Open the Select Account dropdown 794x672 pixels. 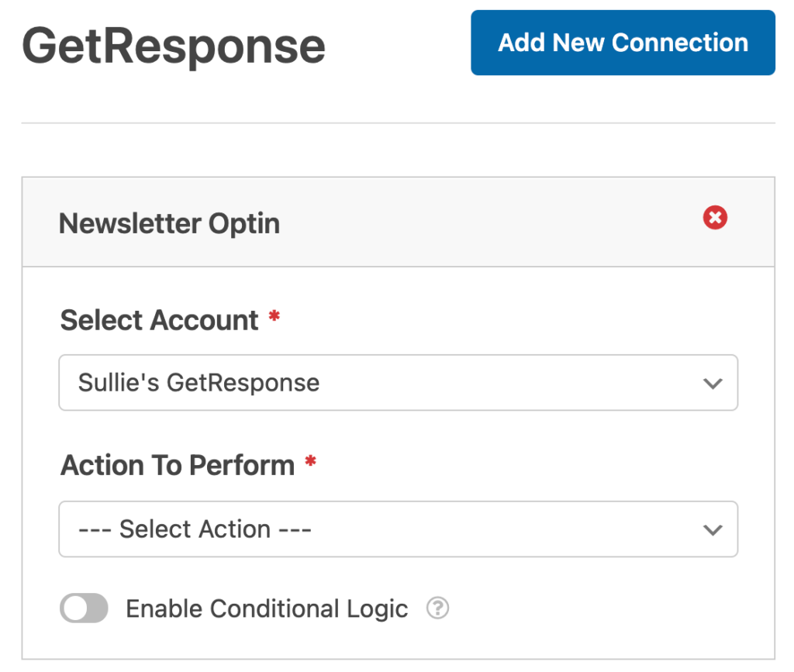[x=399, y=382]
